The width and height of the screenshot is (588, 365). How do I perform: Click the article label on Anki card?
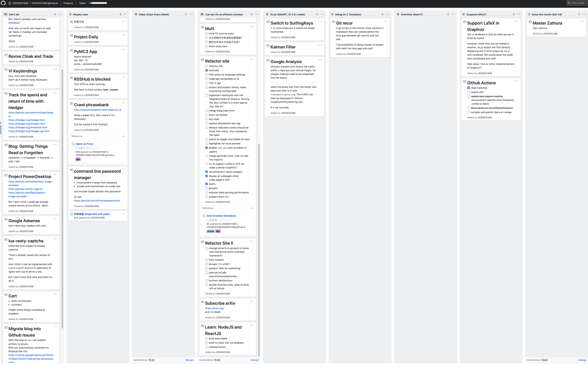coord(211,232)
